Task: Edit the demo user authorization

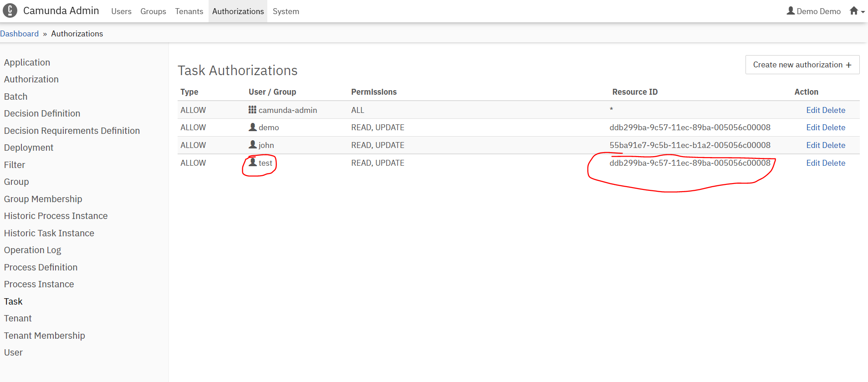Action: [x=813, y=127]
